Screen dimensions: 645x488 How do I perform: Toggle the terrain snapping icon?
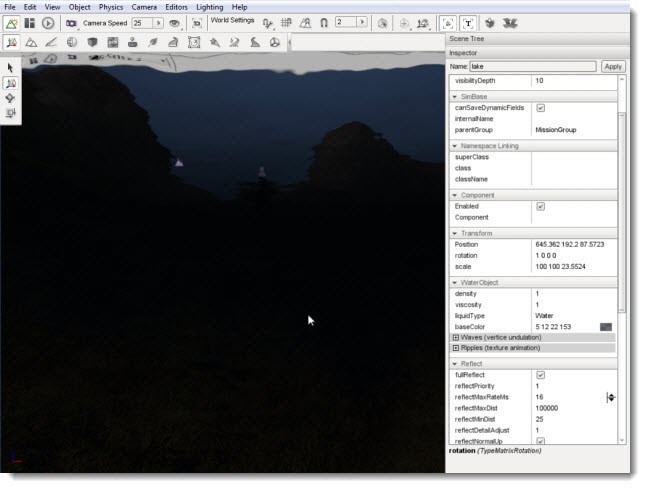click(305, 23)
